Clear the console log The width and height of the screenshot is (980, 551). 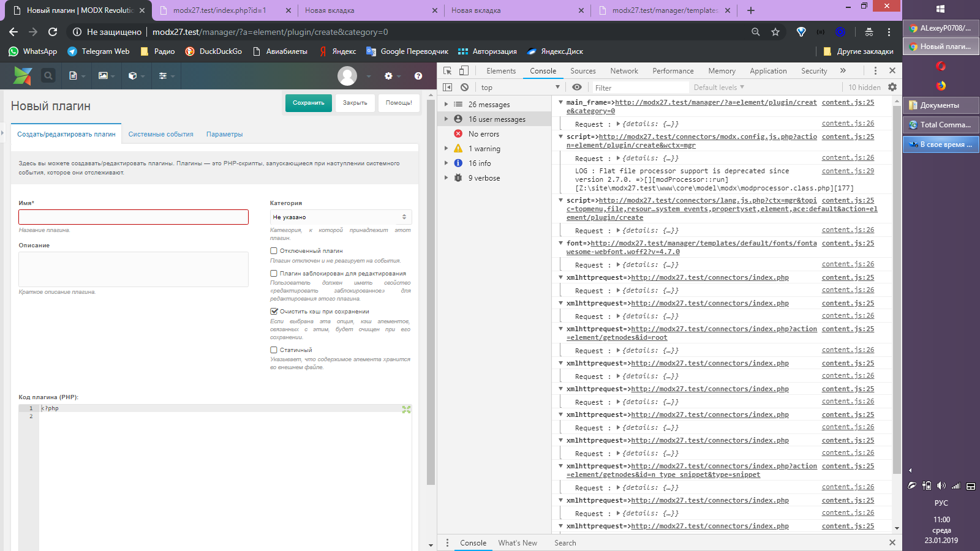[x=465, y=88]
